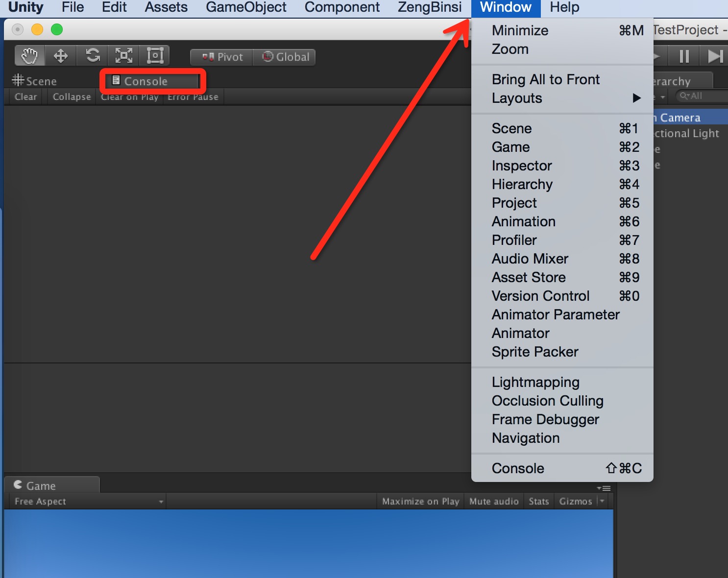
Task: Open Sprite Packer entry
Action: point(562,352)
